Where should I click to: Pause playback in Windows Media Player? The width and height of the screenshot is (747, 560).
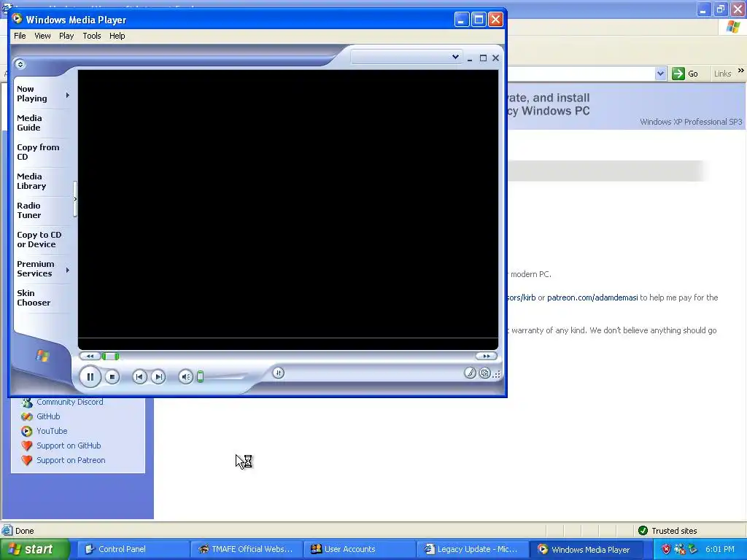pos(90,377)
